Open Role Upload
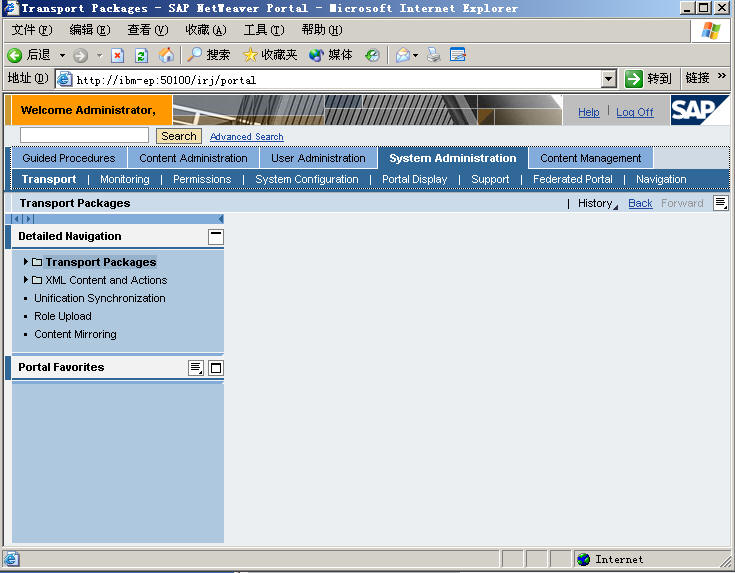 tap(63, 317)
